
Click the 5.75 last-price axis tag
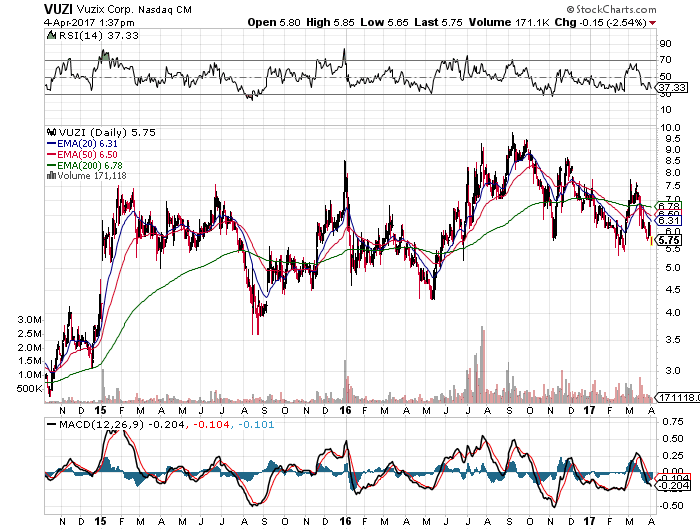click(668, 240)
